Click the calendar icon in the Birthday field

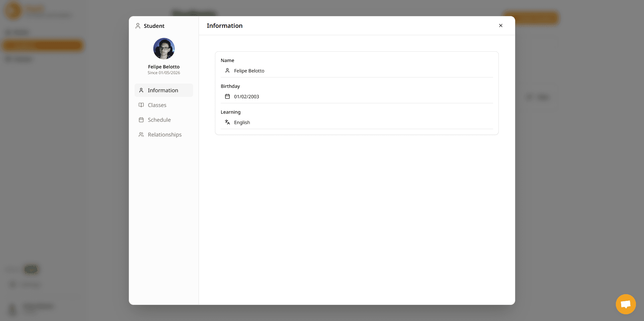227,97
